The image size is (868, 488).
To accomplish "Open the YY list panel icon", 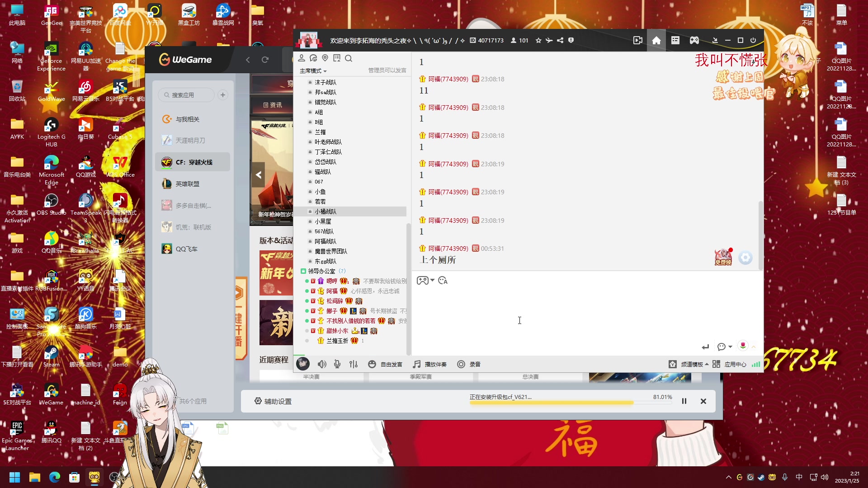I will coord(675,40).
